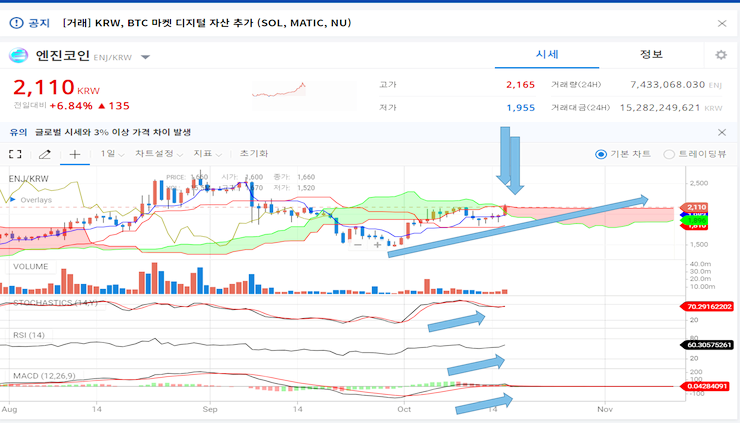Click the 24H volume 7,433,068.030 value
The width and height of the screenshot is (740, 423).
[x=667, y=85]
